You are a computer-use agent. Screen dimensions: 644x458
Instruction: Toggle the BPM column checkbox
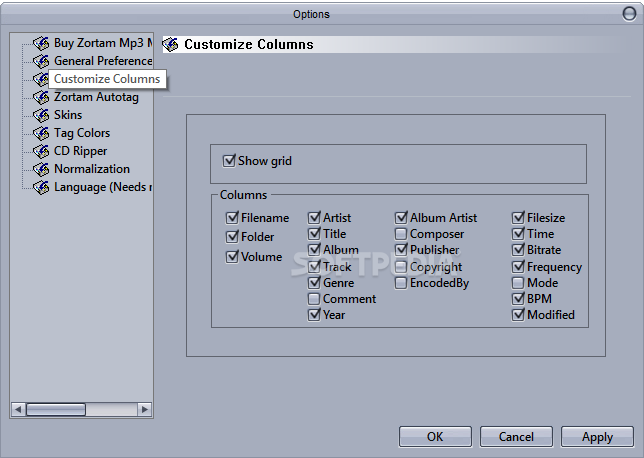pos(518,299)
